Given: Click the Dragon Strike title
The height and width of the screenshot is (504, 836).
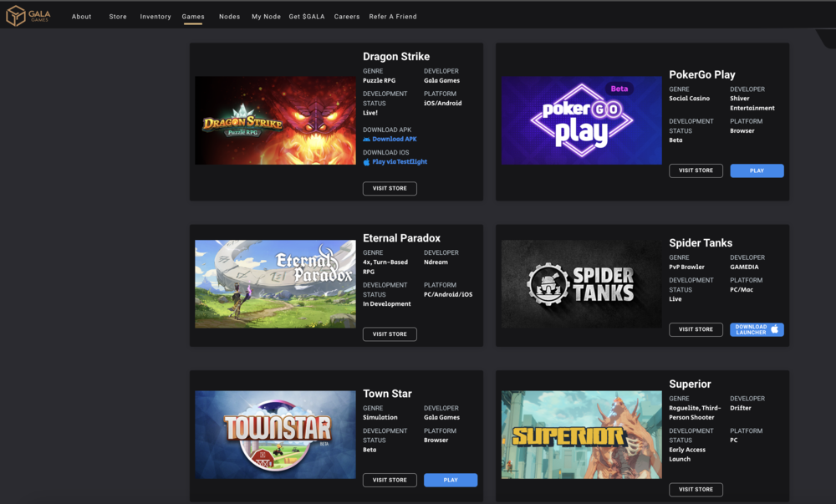Looking at the screenshot, I should click(396, 57).
